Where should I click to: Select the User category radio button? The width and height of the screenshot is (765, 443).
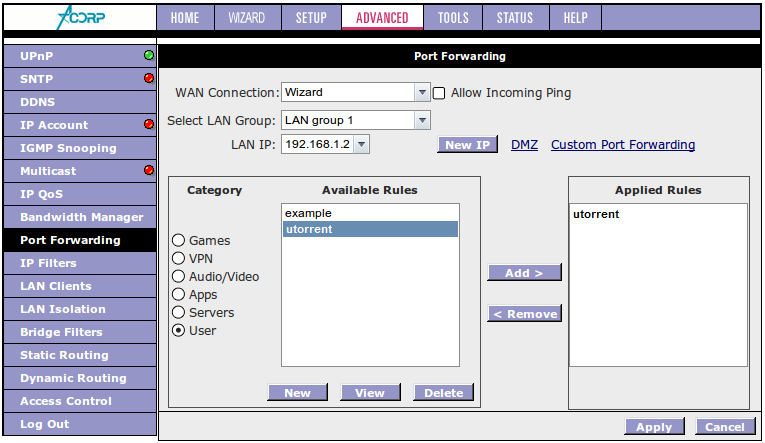[179, 330]
